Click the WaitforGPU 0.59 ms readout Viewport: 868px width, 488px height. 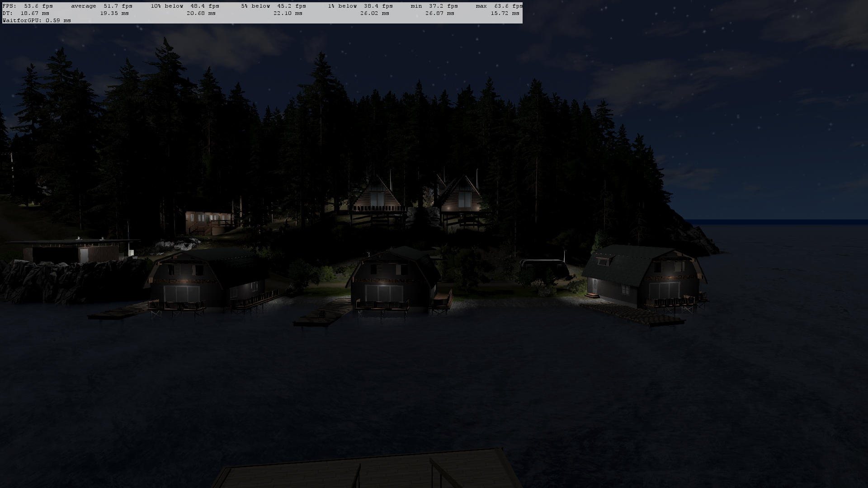pyautogui.click(x=37, y=20)
